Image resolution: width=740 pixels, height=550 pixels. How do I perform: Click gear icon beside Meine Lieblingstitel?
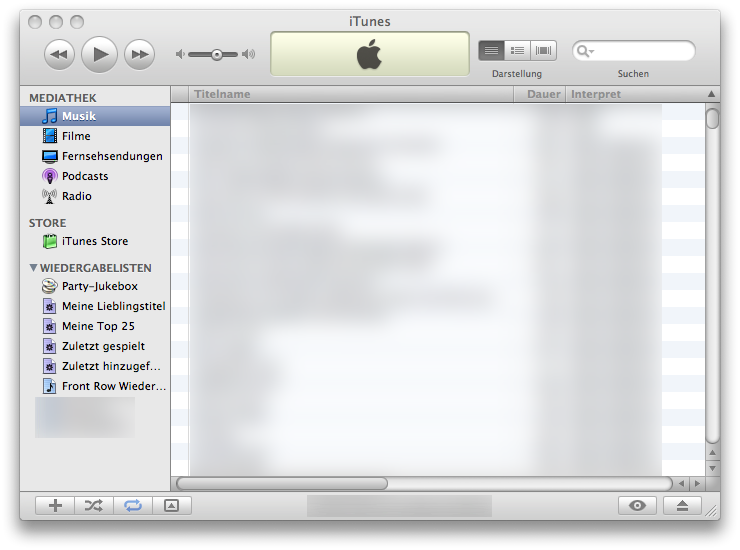(x=50, y=306)
